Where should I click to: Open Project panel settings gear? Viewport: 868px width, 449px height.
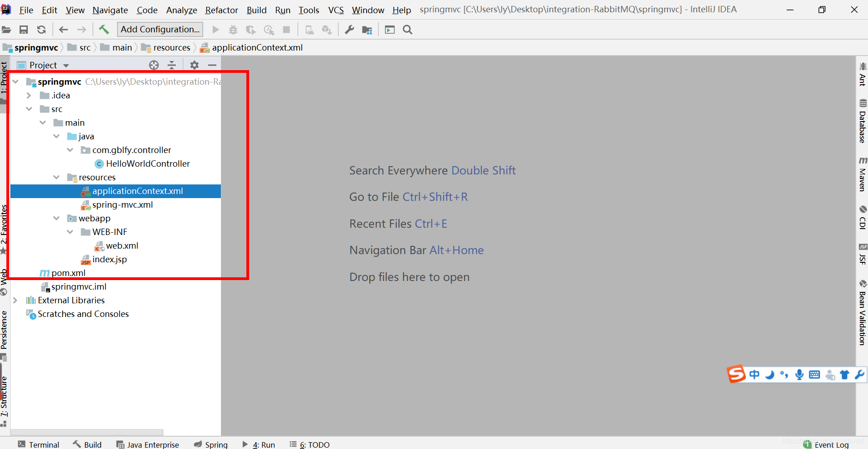click(194, 65)
